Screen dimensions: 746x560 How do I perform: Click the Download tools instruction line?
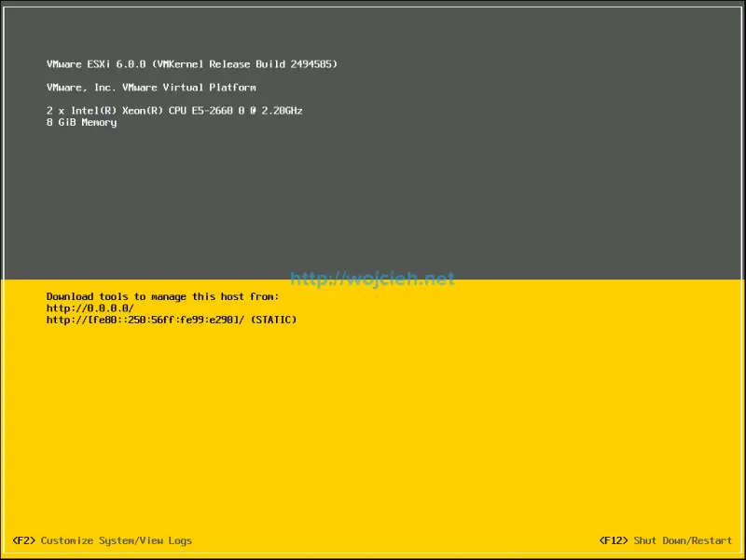(x=161, y=295)
